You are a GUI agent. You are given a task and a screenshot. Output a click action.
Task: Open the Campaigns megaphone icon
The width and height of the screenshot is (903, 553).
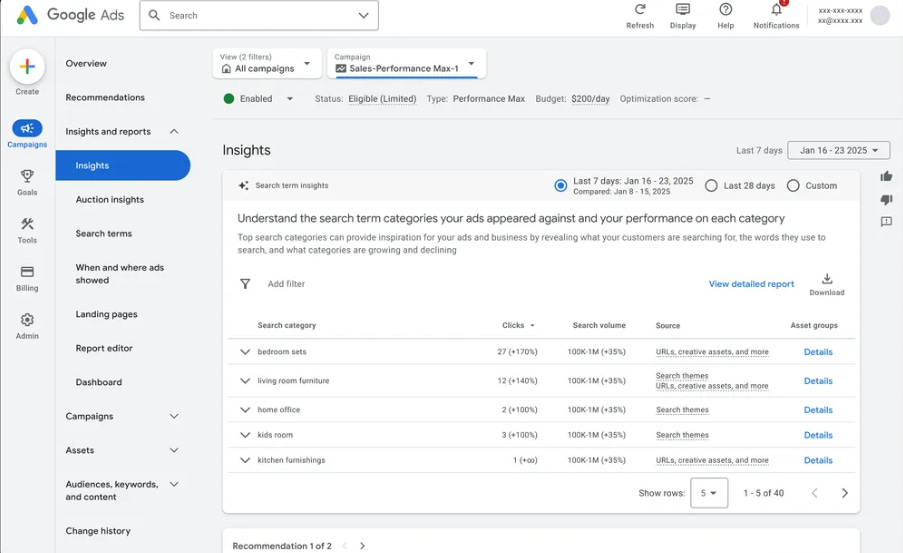coord(27,128)
